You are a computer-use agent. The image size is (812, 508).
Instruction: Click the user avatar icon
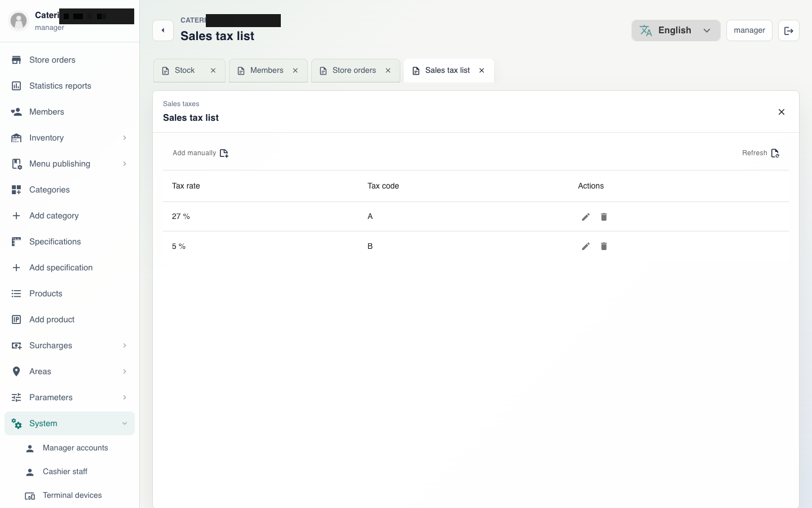pyautogui.click(x=19, y=21)
